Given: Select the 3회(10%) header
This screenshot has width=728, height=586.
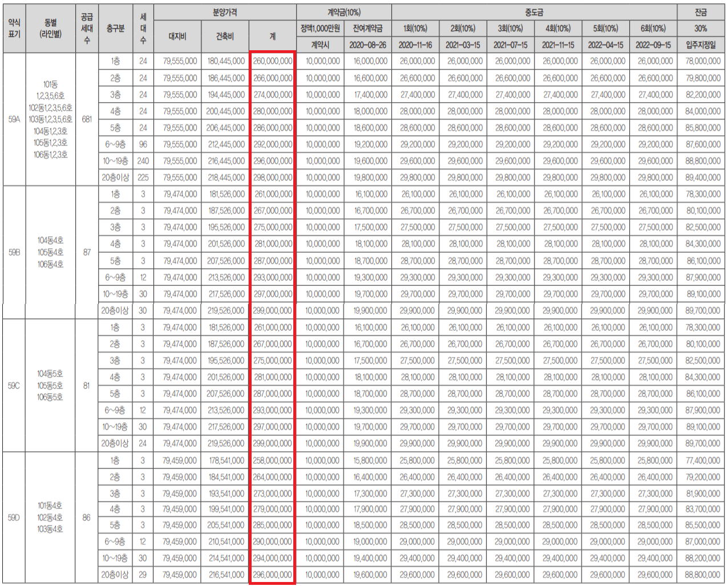Looking at the screenshot, I should coord(510,28).
